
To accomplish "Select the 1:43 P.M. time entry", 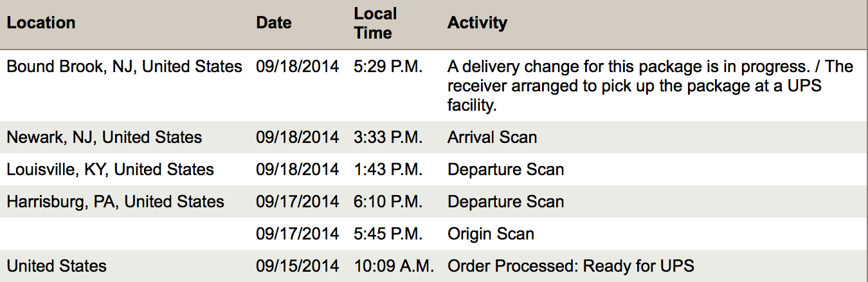I will click(x=388, y=169).
